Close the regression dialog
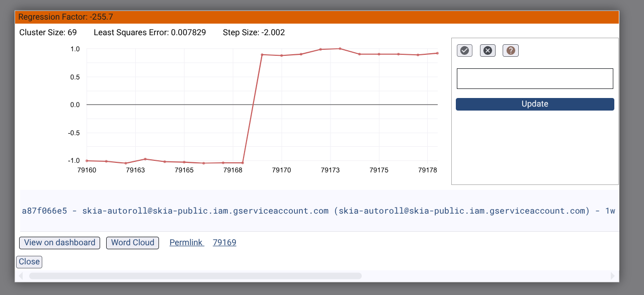Viewport: 644px width, 295px height. point(29,262)
